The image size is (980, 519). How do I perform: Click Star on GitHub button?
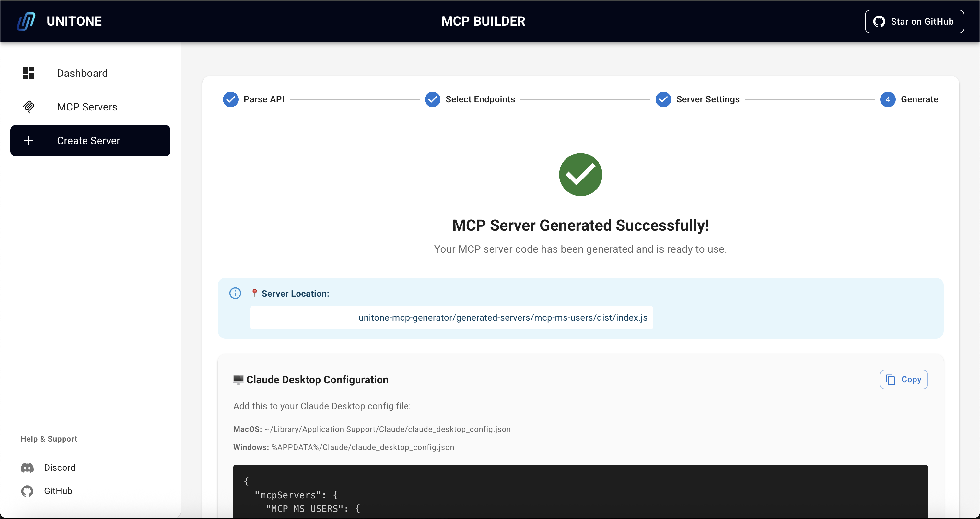[914, 22]
